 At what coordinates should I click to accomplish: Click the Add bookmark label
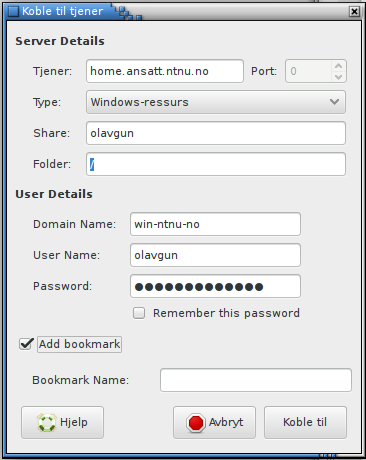79,344
